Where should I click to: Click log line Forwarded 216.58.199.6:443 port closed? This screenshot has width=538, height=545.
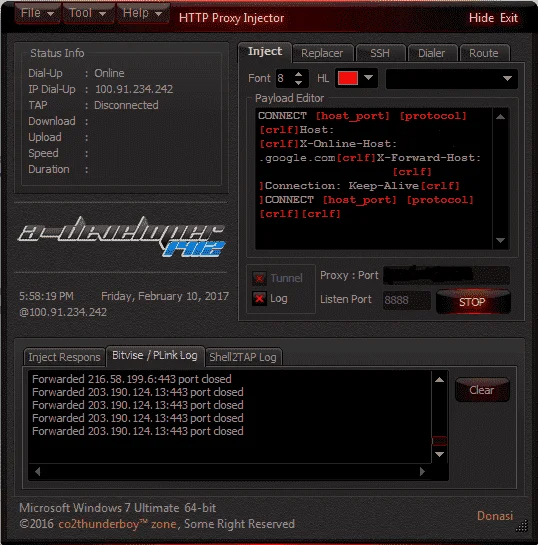[132, 379]
